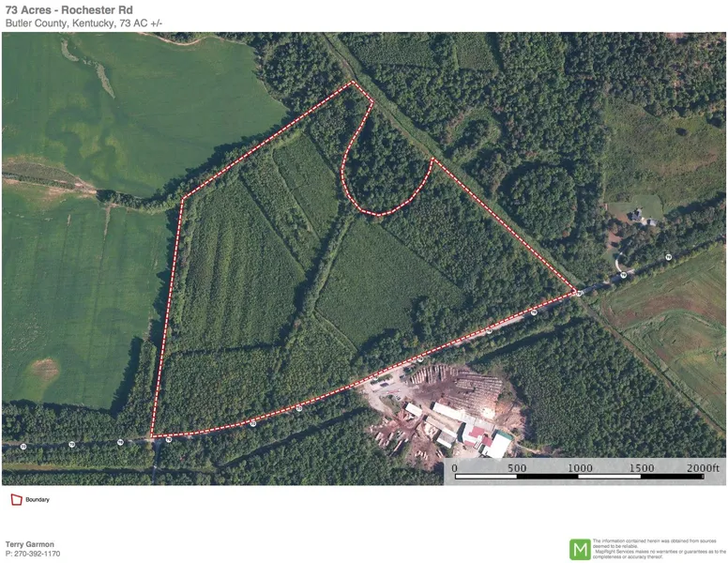Click the large green field at top-left

point(141,103)
